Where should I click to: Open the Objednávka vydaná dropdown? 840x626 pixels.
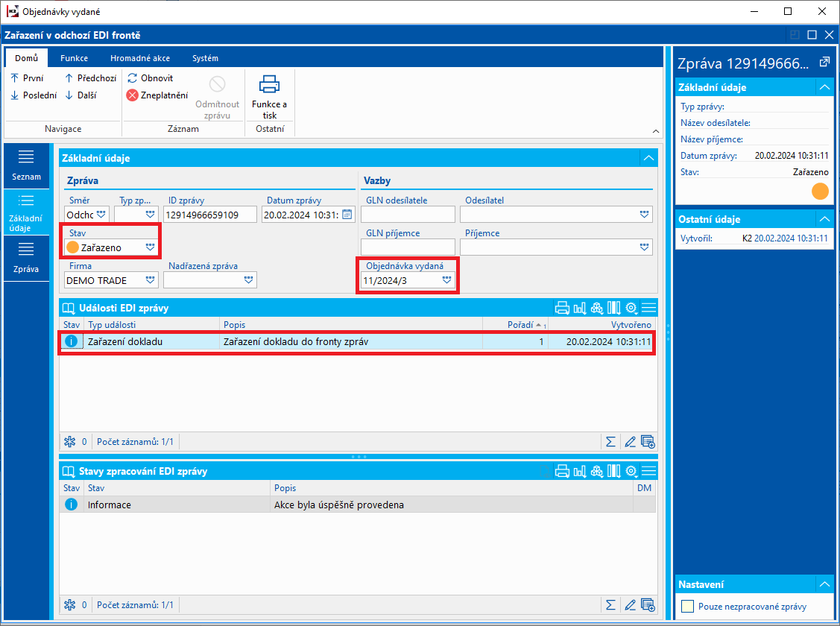click(446, 280)
